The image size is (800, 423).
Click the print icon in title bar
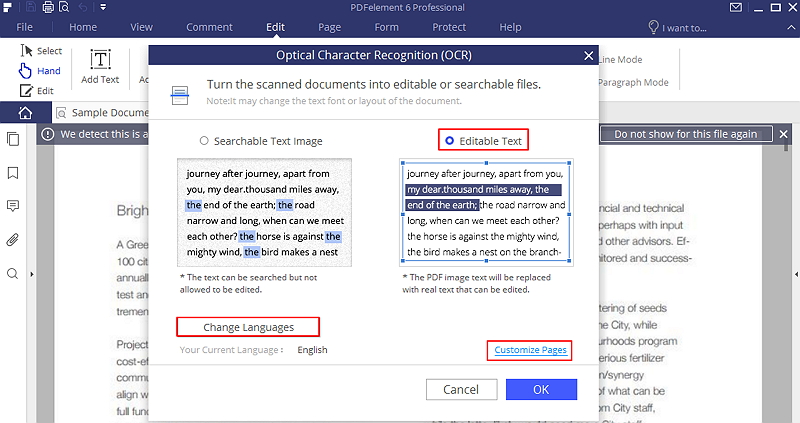coord(48,7)
